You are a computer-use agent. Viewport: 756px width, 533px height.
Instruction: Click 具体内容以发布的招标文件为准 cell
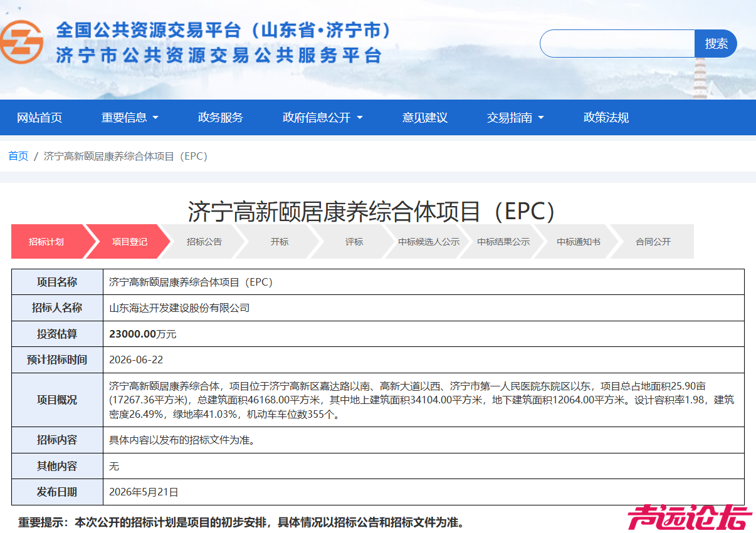[424, 440]
